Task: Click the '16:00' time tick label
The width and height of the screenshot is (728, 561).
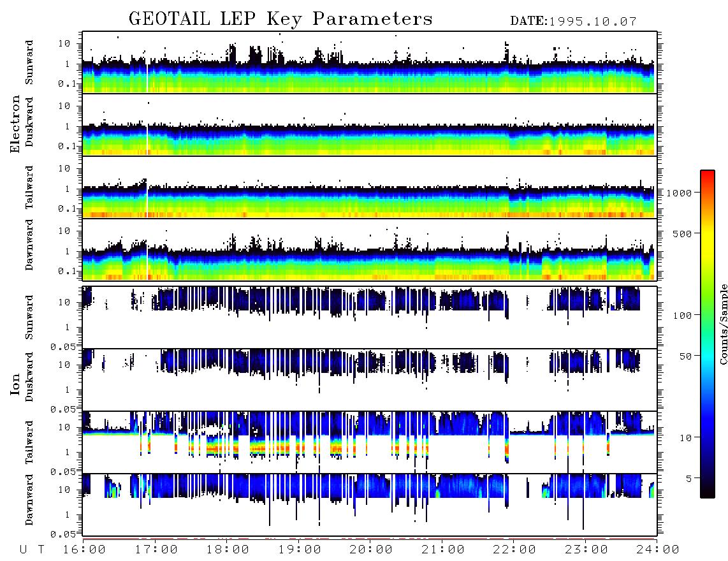Action: point(84,550)
